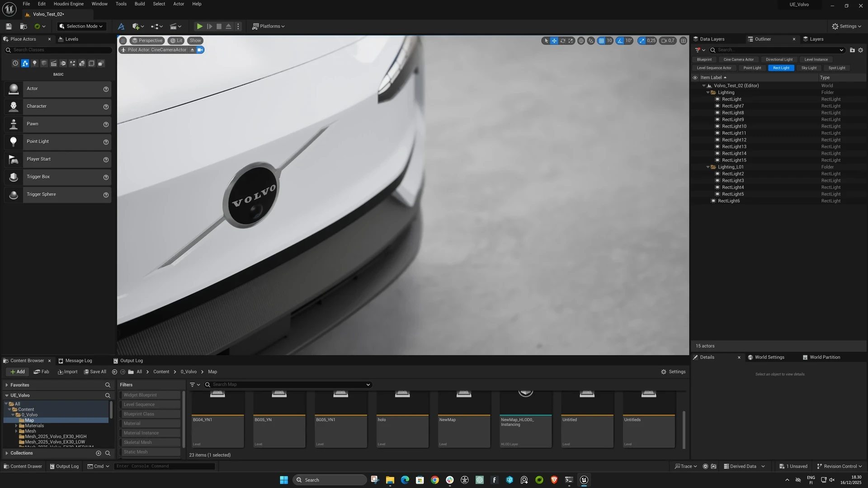This screenshot has width=868, height=488.
Task: Click the Import button in Content Browser
Action: 67,372
